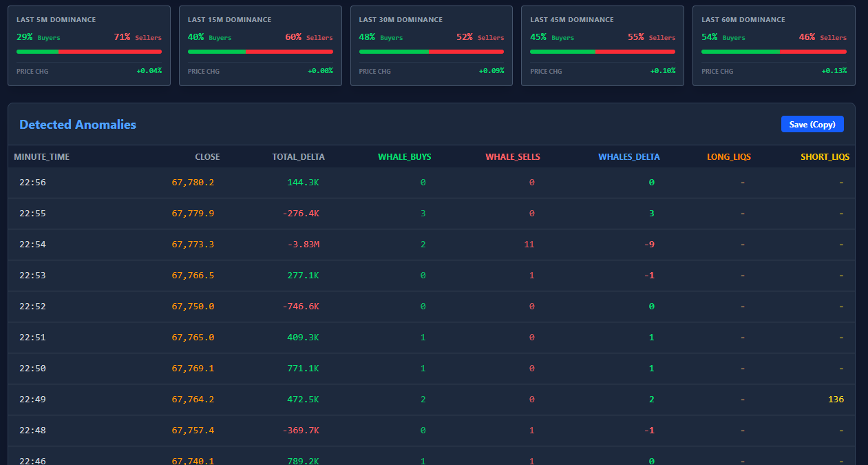Screen dimensions: 868x465
Task: Click the LONG_LIQS column header
Action: pyautogui.click(x=728, y=157)
